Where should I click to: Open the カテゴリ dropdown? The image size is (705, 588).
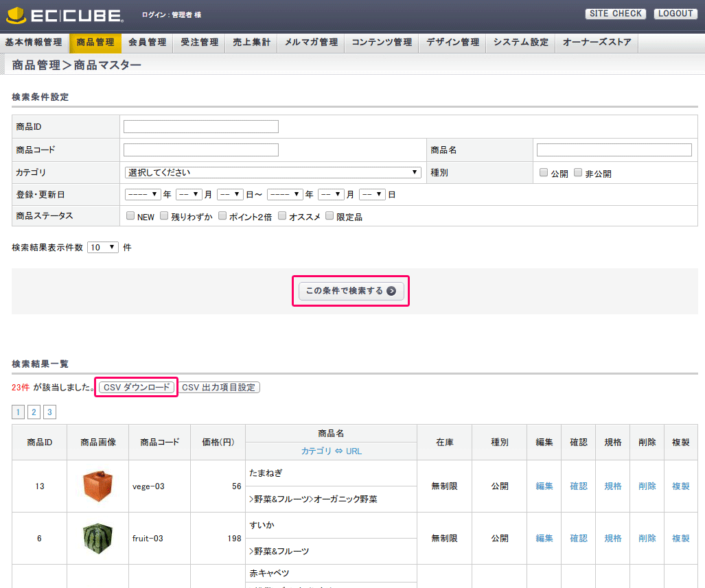[273, 173]
